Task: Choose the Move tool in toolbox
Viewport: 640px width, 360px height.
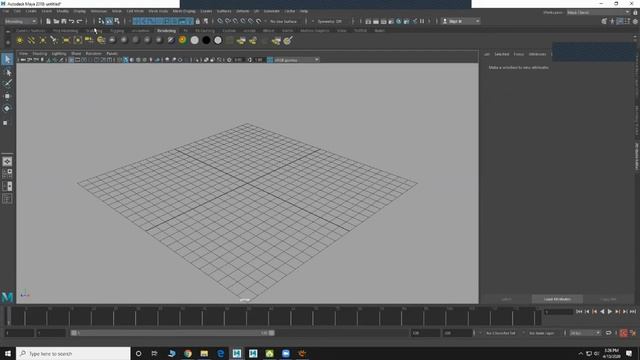Action: click(x=7, y=96)
